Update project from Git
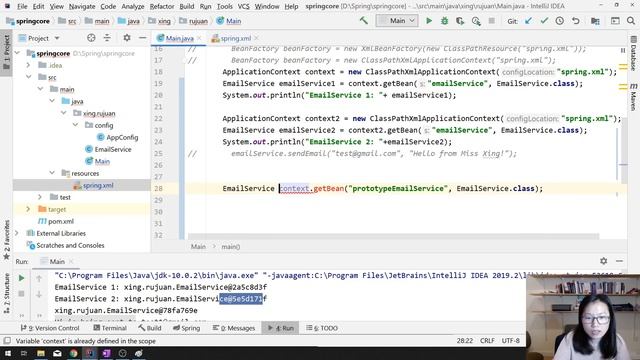The height and width of the screenshot is (360, 640). click(529, 21)
